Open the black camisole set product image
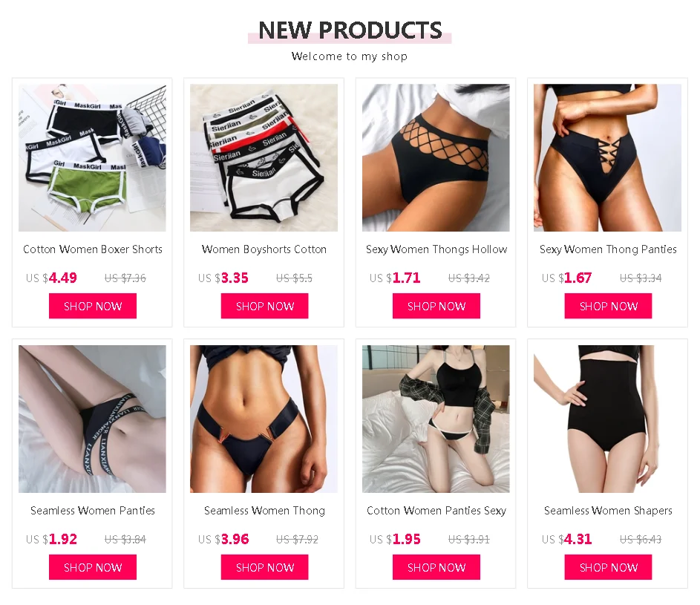Viewport: 700px width, 605px height. point(436,419)
